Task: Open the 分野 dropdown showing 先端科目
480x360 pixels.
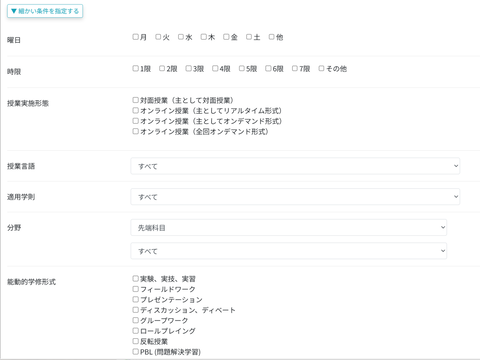Action: [x=289, y=227]
